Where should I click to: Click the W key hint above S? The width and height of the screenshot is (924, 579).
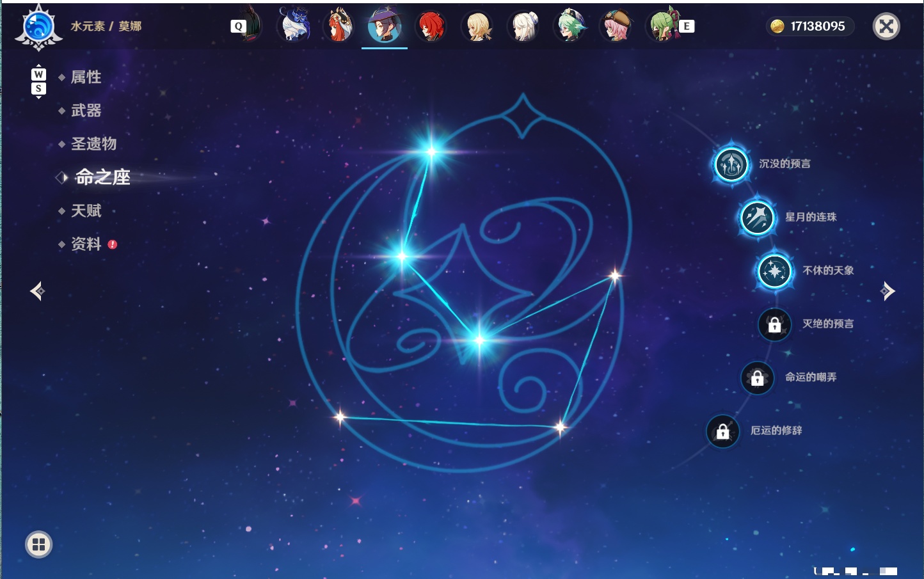pos(38,74)
